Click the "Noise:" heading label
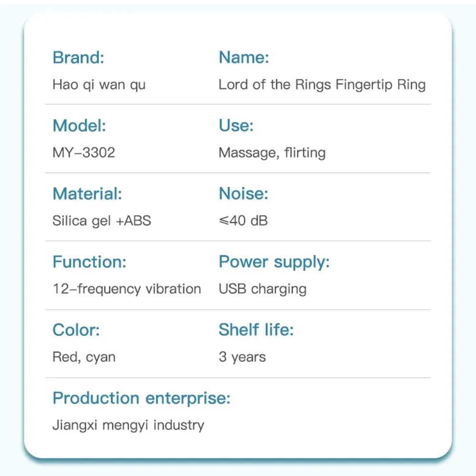 pyautogui.click(x=243, y=194)
